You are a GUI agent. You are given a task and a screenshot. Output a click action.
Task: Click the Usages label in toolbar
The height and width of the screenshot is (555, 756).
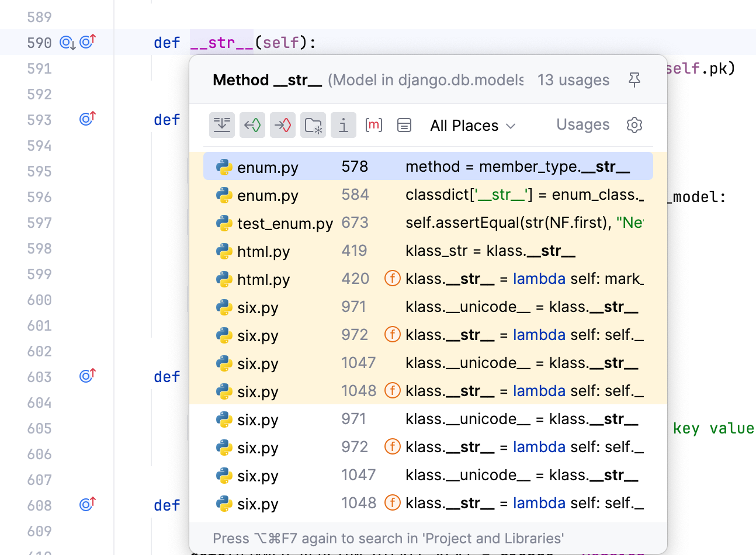[x=582, y=124]
